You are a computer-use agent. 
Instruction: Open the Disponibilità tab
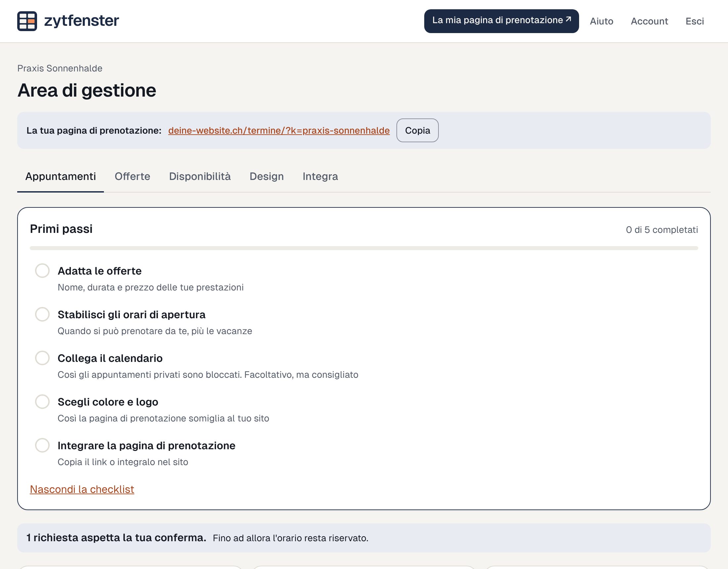pos(200,176)
